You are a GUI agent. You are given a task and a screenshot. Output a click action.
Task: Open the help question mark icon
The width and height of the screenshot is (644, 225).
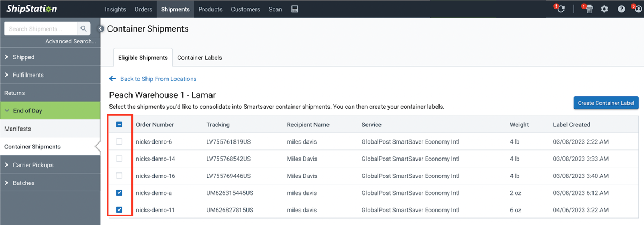pyautogui.click(x=621, y=9)
